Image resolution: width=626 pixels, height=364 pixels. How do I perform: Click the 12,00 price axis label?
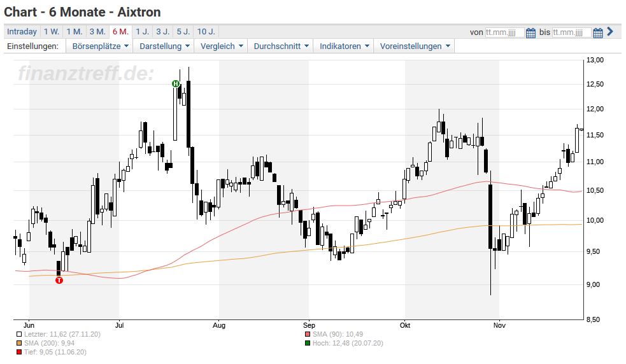pos(595,109)
